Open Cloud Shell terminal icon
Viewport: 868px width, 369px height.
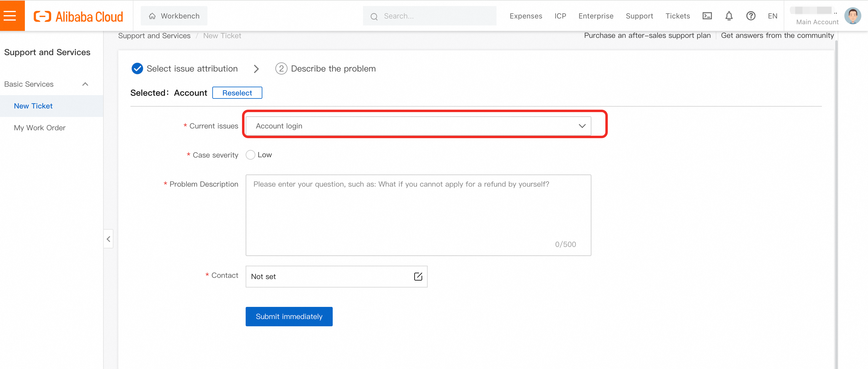707,16
